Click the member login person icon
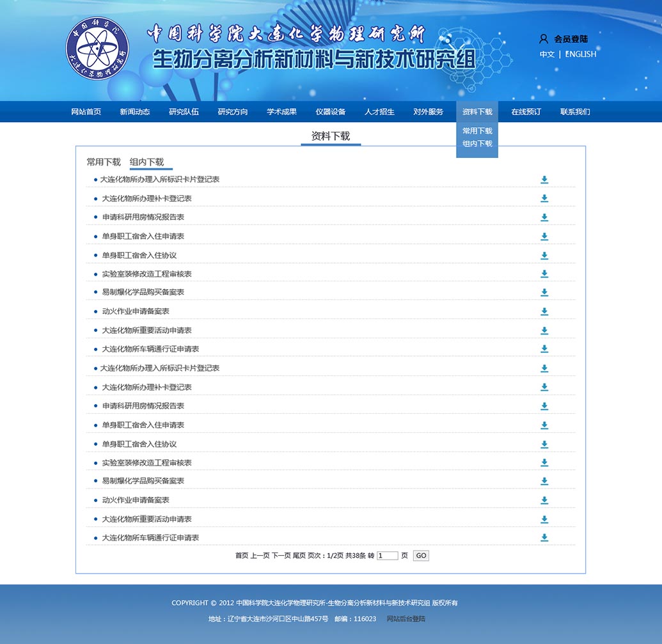 point(544,39)
